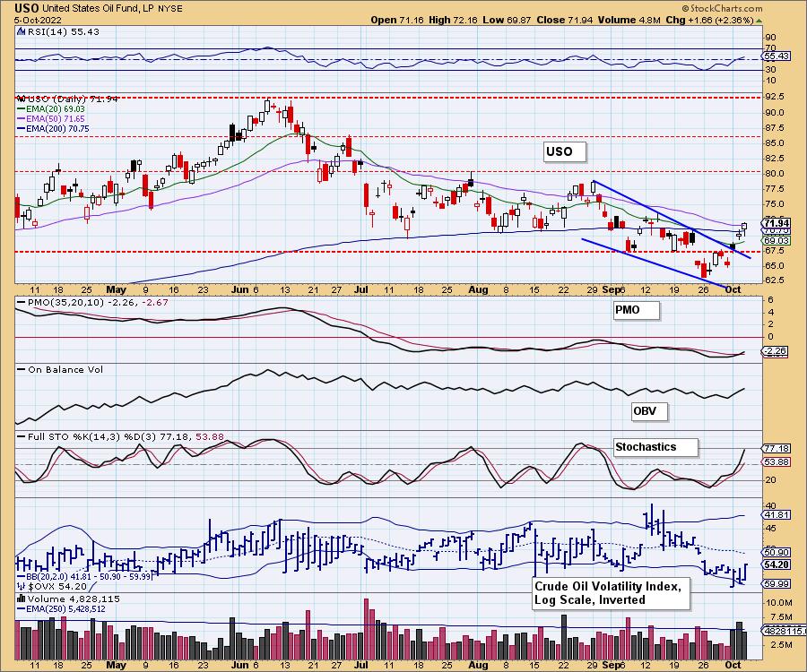
Task: Click the 59.99 lower Bollinger band tag
Action: [777, 583]
